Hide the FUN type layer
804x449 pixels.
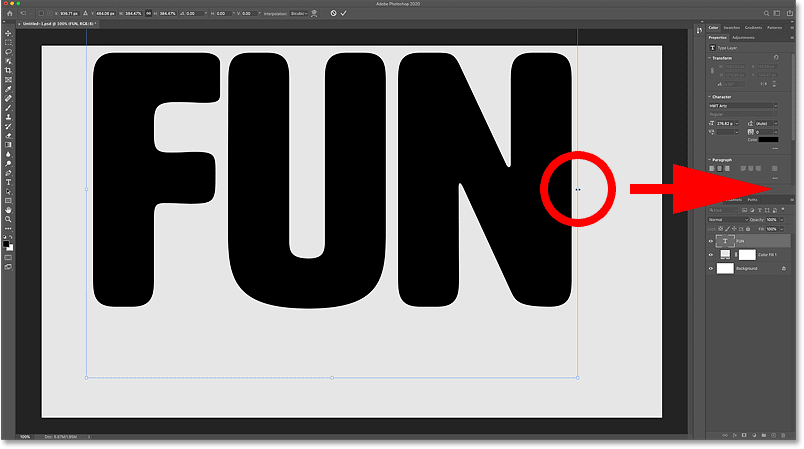tap(712, 241)
